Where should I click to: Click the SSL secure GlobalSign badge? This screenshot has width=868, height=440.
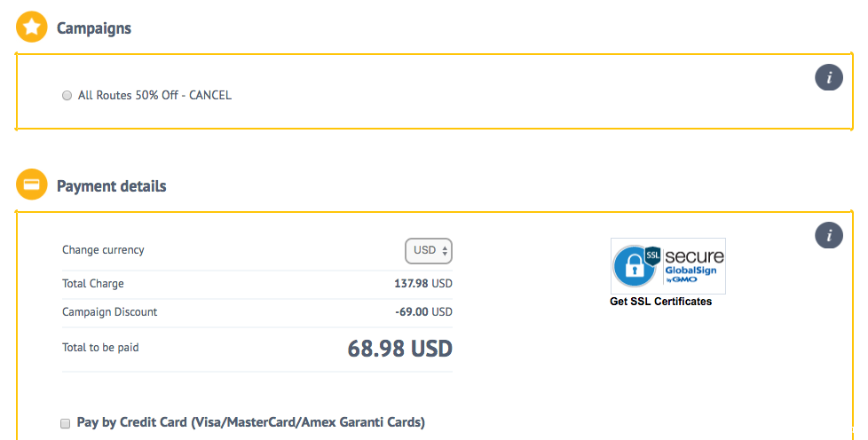(x=667, y=265)
